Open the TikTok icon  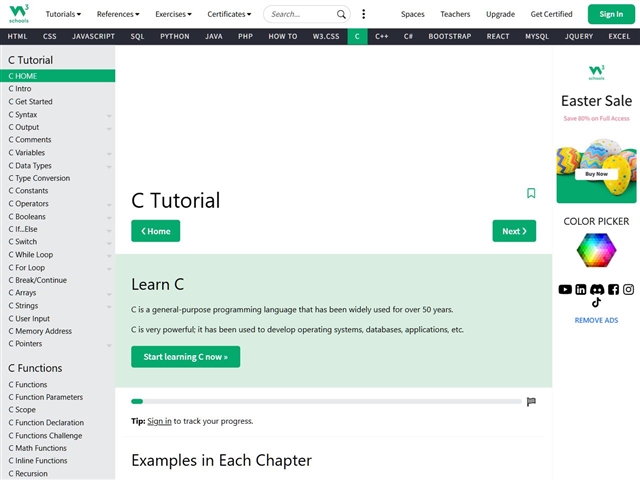(x=596, y=302)
